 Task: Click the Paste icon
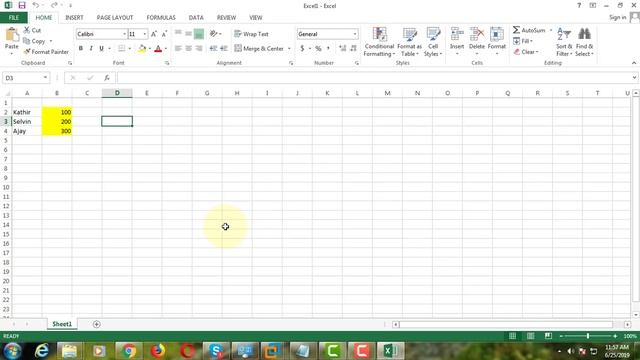pyautogui.click(x=11, y=35)
